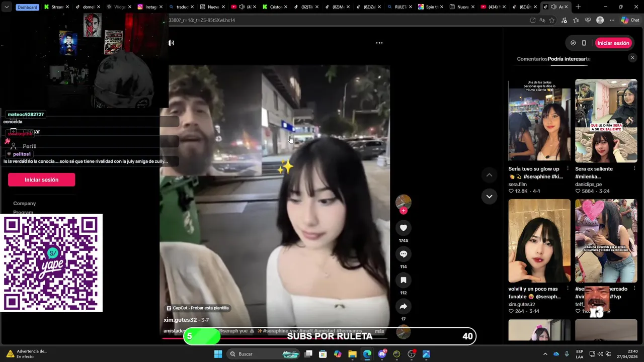Open comments via the speech bubble icon
The image size is (644, 362).
403,254
